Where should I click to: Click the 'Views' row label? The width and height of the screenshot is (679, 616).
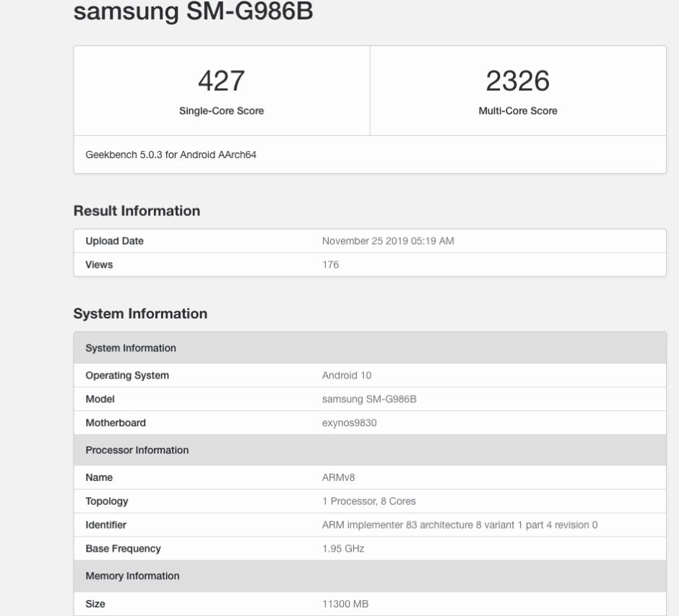99,264
